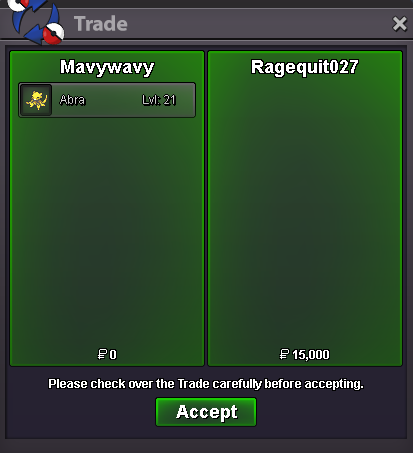Click the Ragequit027 player name heading
413x453 pixels.
(305, 67)
